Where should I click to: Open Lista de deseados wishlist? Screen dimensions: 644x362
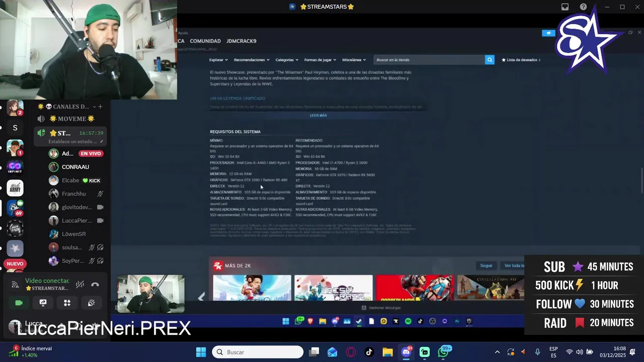point(521,60)
